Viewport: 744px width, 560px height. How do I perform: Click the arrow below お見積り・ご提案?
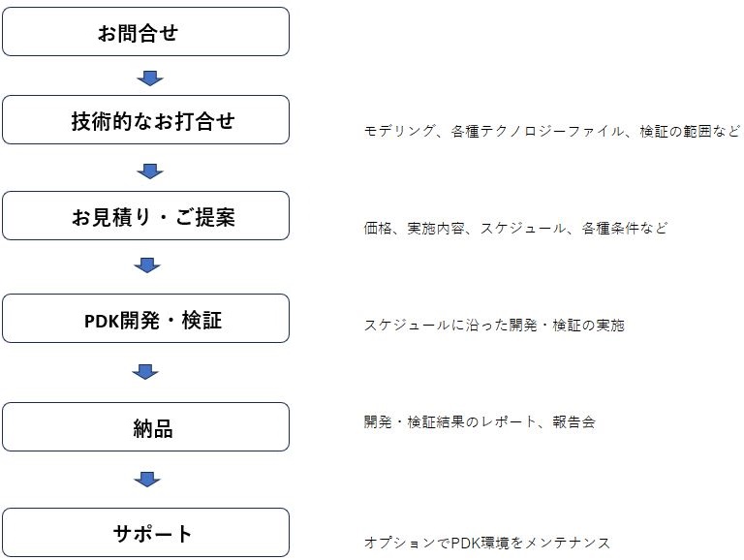pyautogui.click(x=147, y=264)
